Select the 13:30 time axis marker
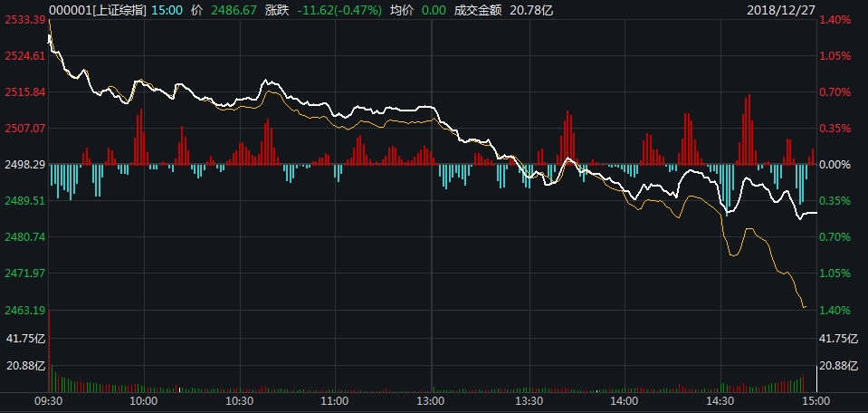The image size is (868, 413). click(528, 400)
